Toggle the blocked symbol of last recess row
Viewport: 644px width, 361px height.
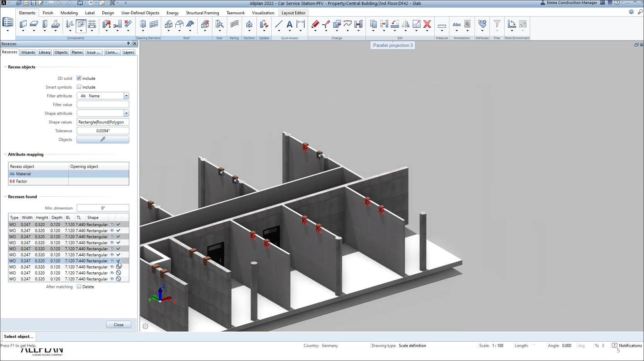click(x=119, y=279)
